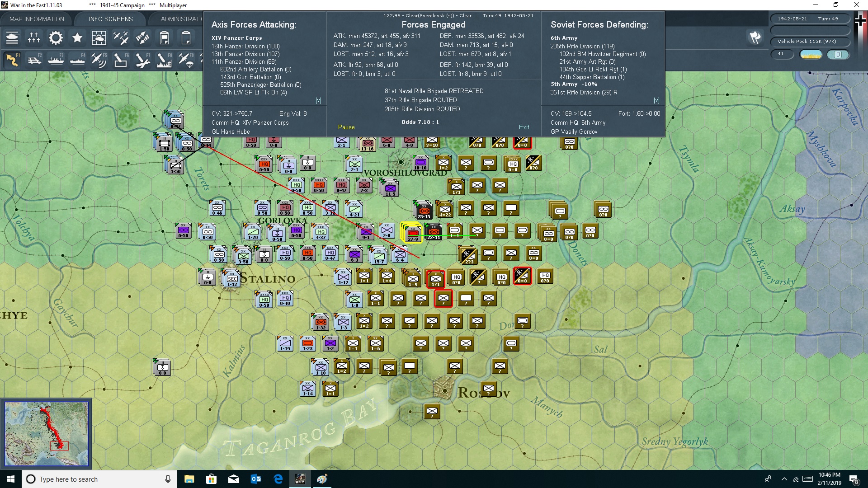Screen dimensions: 868x488
Task: Expand the Axis attacking forces list
Action: (x=318, y=100)
